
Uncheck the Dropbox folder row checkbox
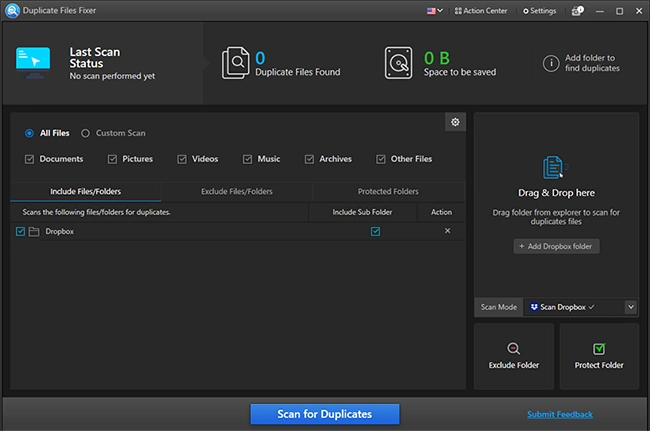[x=20, y=231]
